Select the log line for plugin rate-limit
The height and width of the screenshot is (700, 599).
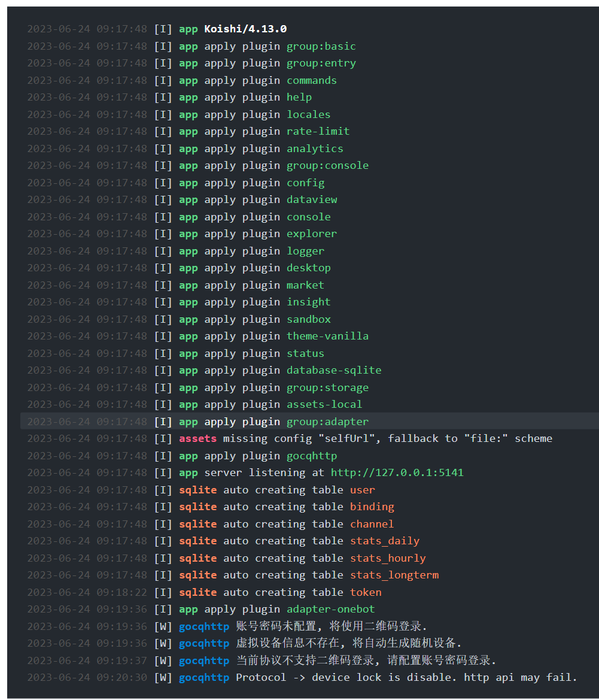309,132
